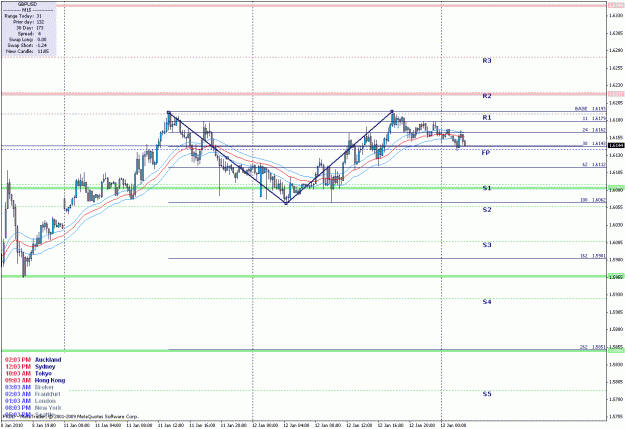Select the 62 Fibonacci level label
Image resolution: width=625 pixels, height=429 pixels.
594,164
